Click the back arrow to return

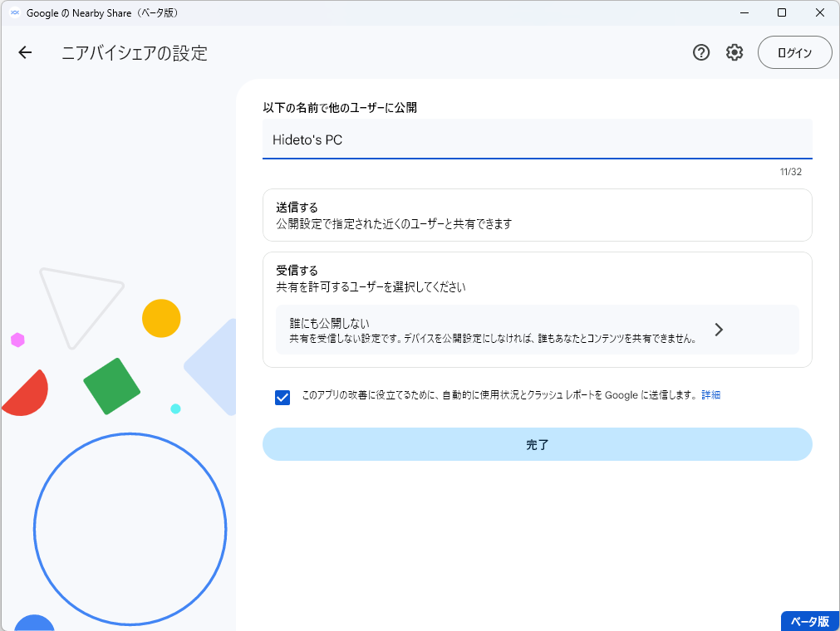(x=25, y=52)
